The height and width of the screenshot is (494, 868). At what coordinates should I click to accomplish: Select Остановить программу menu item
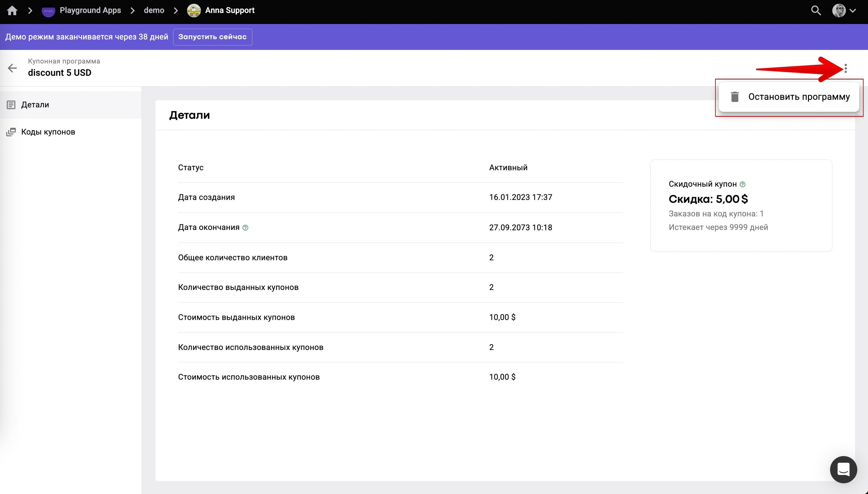tap(799, 97)
